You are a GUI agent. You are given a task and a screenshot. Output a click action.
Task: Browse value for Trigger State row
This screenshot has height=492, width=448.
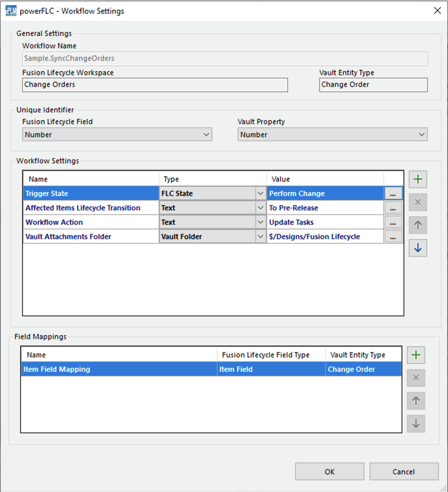tap(393, 194)
